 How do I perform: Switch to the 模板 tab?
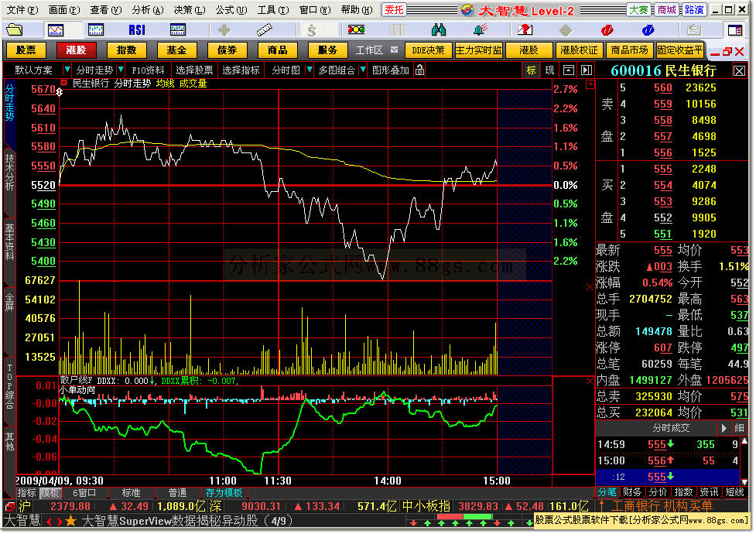(50, 493)
